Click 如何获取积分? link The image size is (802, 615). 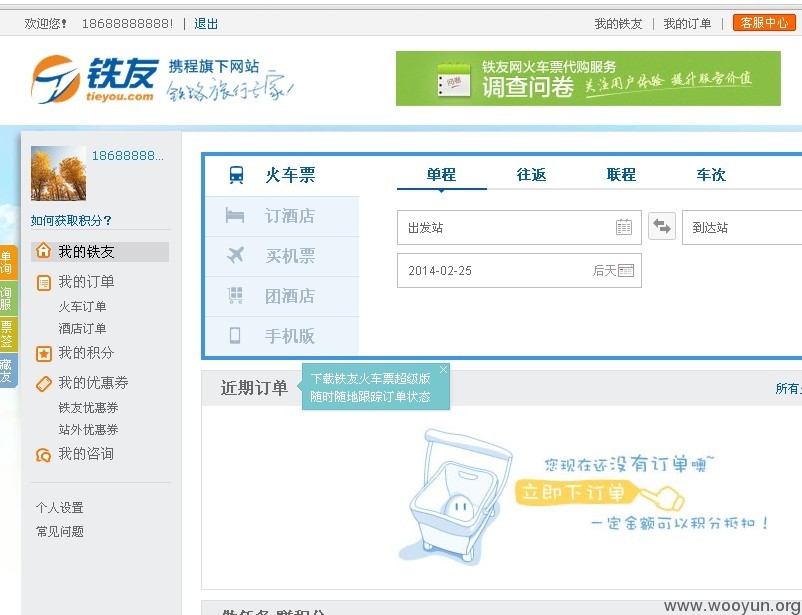[x=71, y=221]
